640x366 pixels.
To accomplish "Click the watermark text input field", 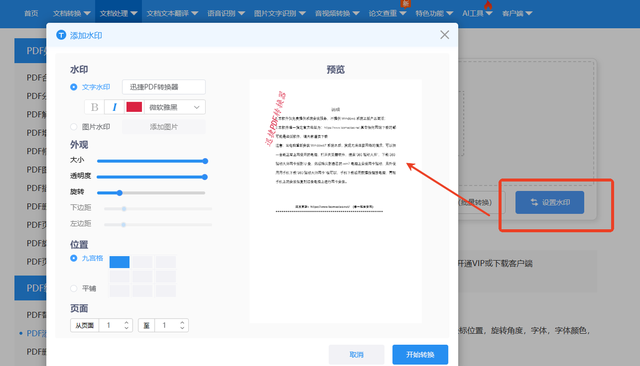I will [x=164, y=87].
